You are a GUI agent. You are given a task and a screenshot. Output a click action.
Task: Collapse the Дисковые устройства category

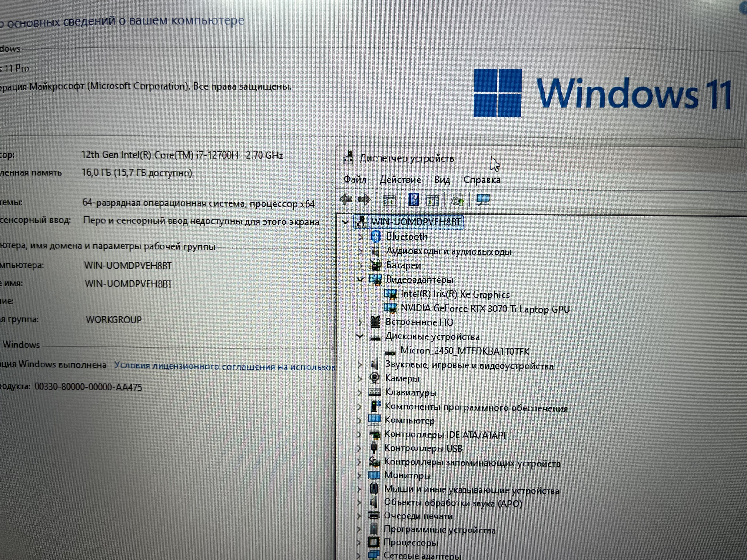click(360, 336)
